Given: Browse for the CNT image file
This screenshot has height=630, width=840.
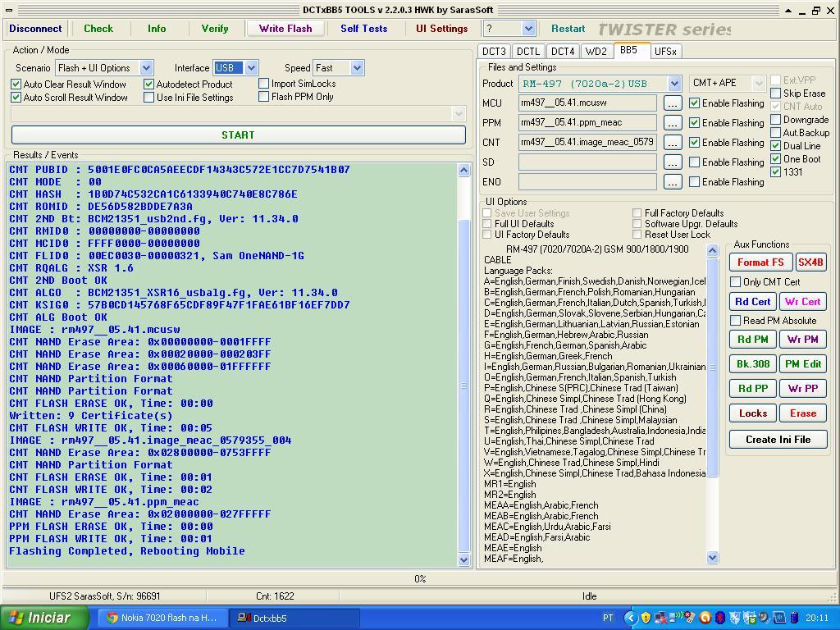Looking at the screenshot, I should pyautogui.click(x=673, y=143).
